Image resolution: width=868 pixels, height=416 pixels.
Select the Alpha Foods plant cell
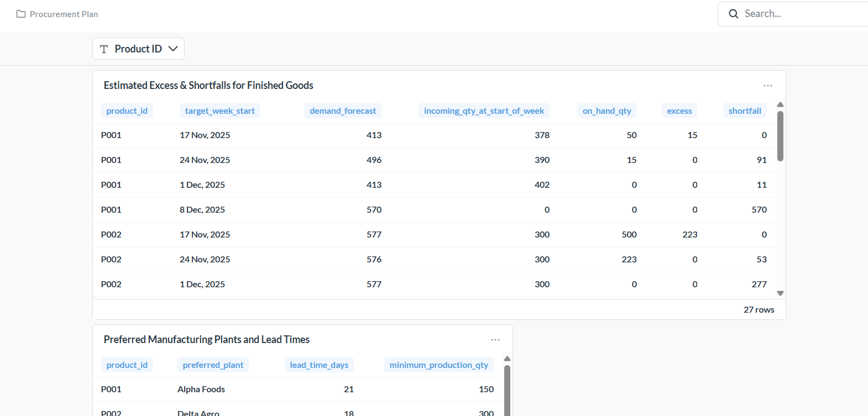pos(201,389)
